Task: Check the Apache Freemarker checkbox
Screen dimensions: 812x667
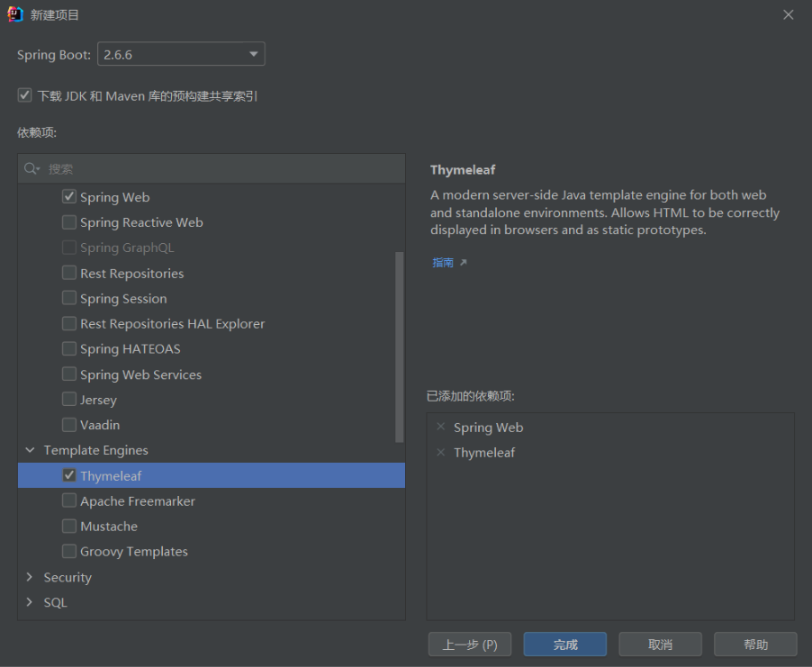Action: point(69,500)
